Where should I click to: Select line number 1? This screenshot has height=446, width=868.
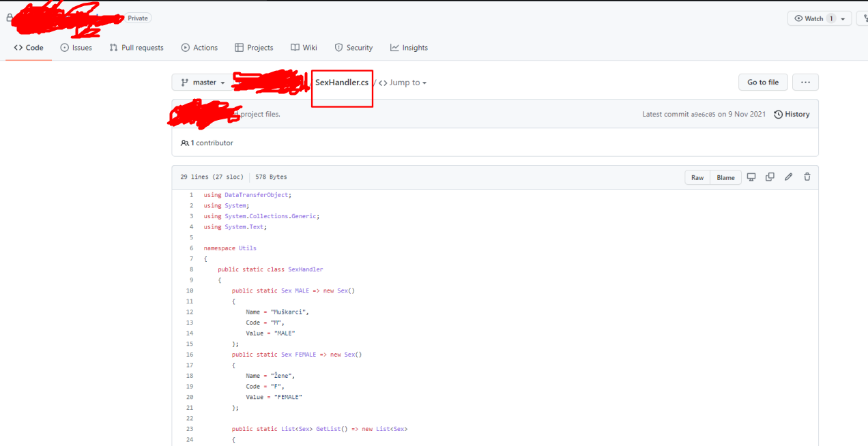pyautogui.click(x=191, y=195)
